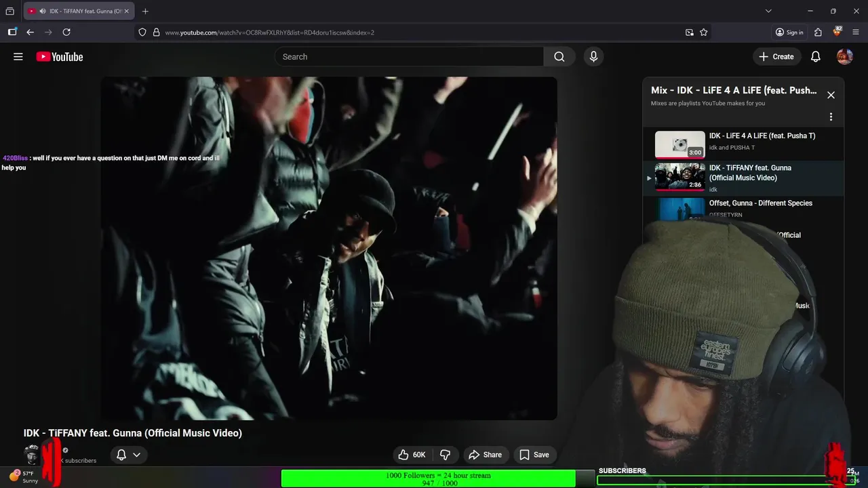Click the video player to pause

click(329, 248)
